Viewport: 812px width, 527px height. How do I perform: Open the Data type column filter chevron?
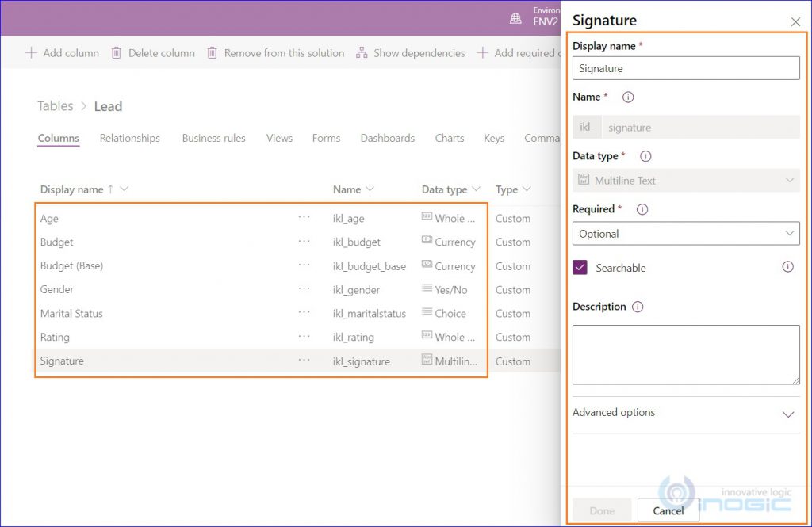coord(476,189)
